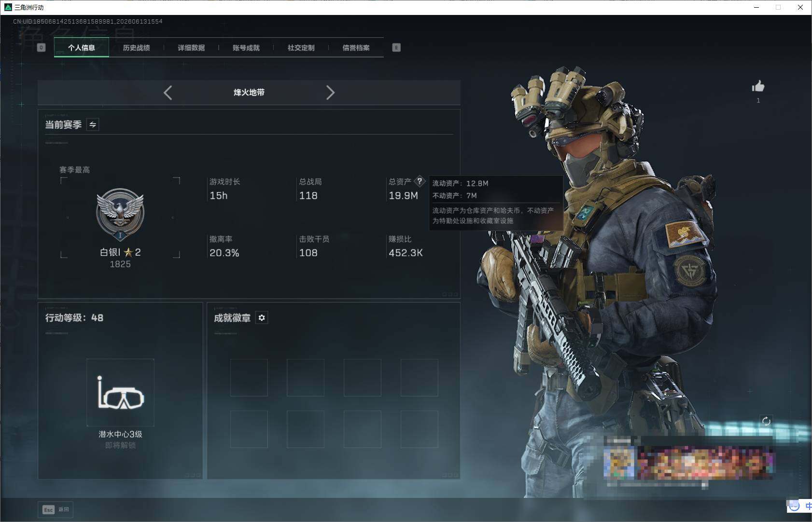The width and height of the screenshot is (812, 522).
Task: Open the 社交定制 tab
Action: coord(301,47)
